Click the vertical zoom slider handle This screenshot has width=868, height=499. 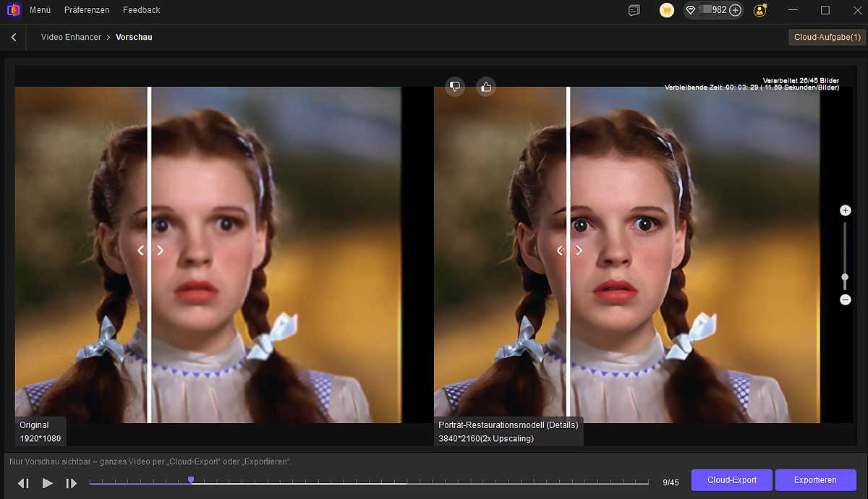click(x=845, y=278)
